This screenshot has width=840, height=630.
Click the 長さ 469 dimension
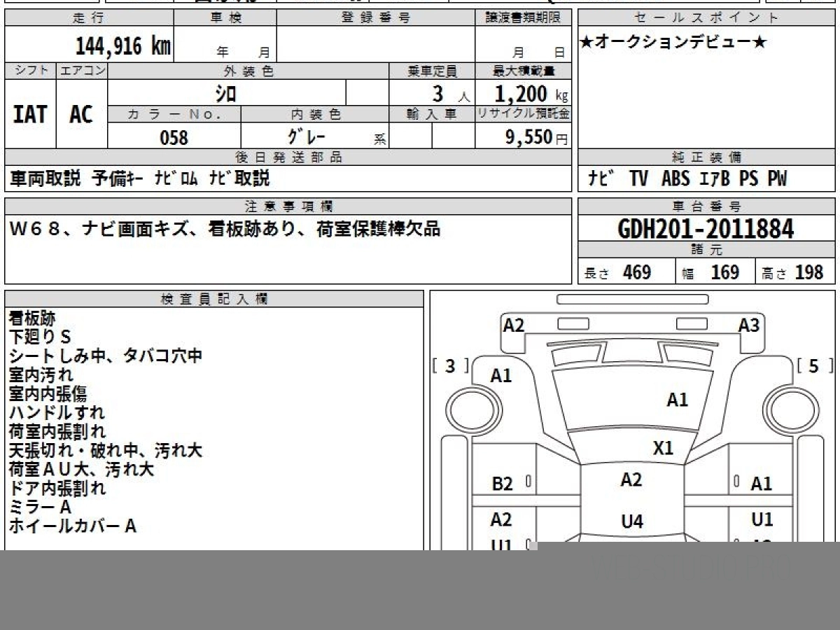618,272
